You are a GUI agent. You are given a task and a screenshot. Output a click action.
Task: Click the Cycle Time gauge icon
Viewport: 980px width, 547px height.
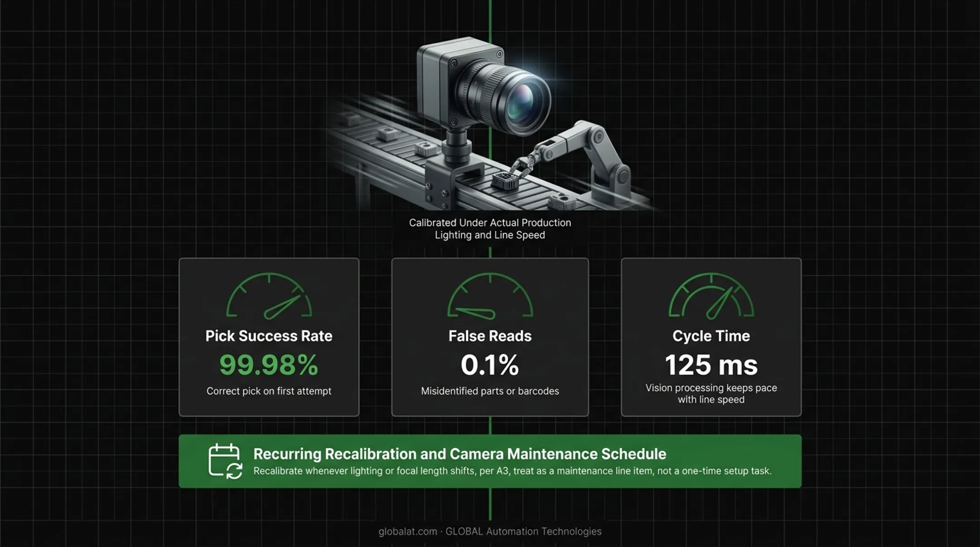pos(711,296)
